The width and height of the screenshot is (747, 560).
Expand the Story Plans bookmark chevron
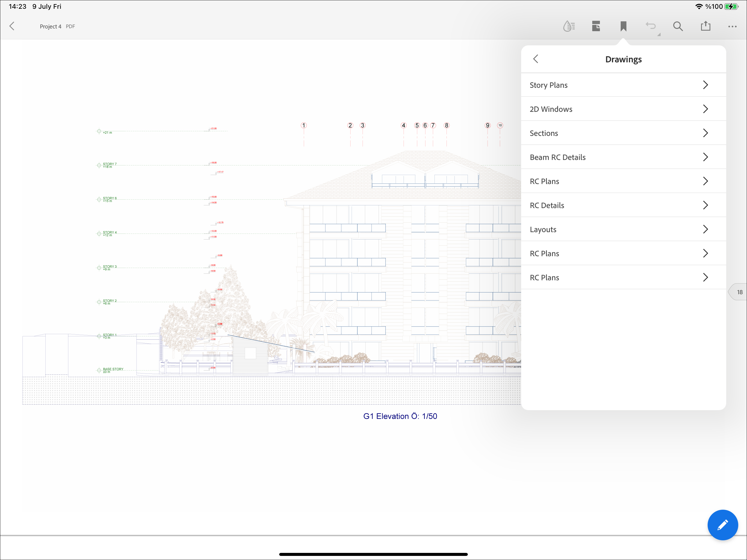(705, 85)
